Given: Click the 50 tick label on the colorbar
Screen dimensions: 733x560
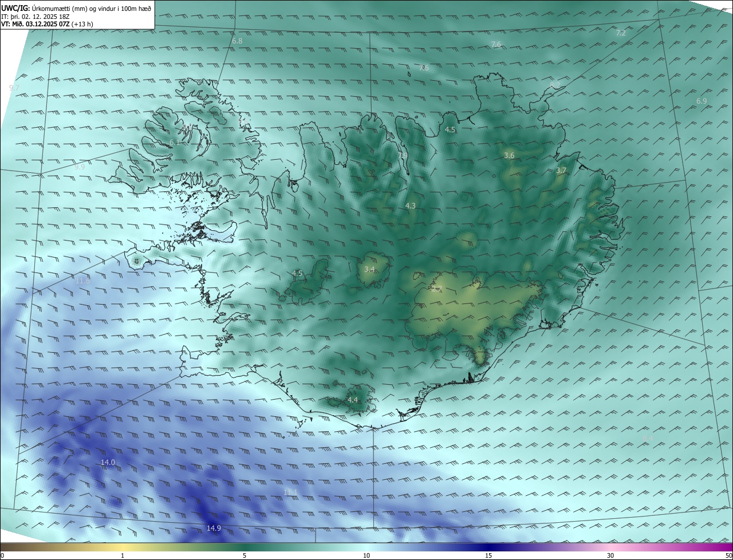Looking at the screenshot, I should [x=728, y=555].
